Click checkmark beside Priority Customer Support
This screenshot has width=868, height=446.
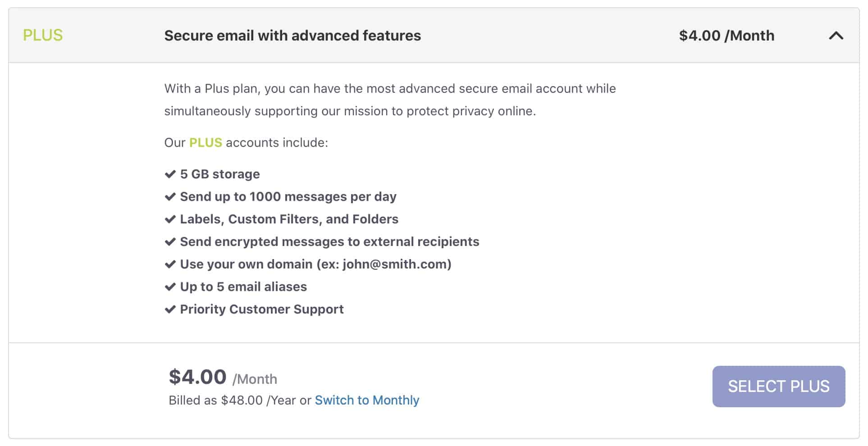coord(170,309)
